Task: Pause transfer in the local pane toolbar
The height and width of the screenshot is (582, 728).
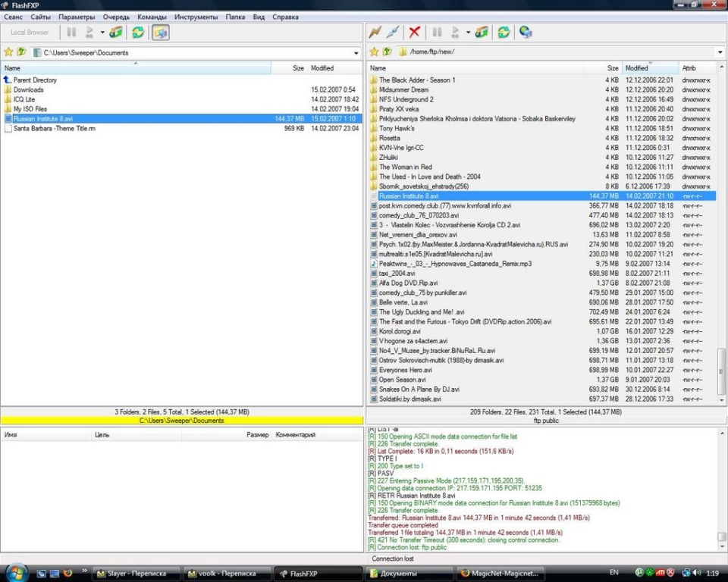Action: pos(71,32)
